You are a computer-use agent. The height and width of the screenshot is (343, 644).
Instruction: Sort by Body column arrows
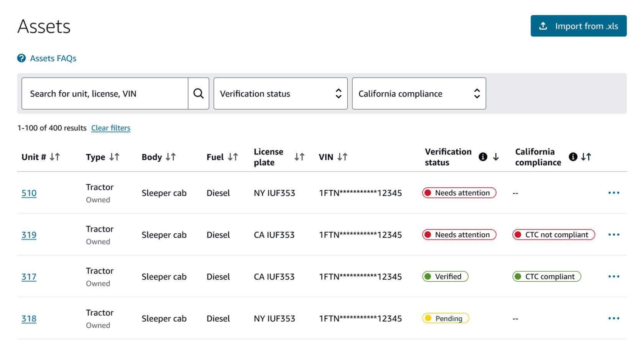(171, 157)
